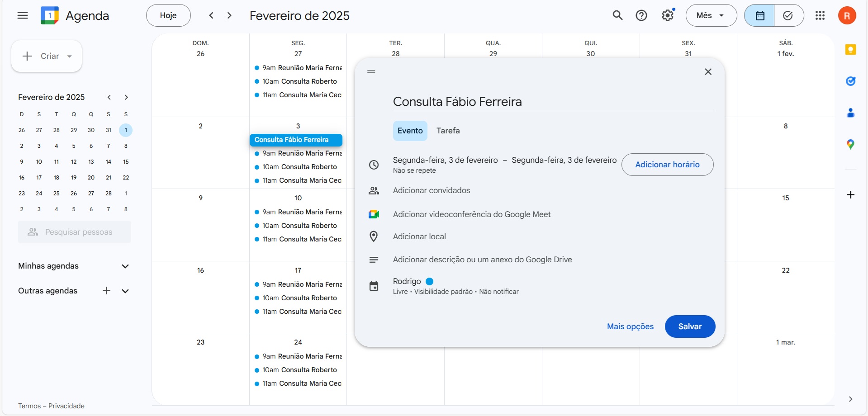Viewport: 868px width, 416px height.
Task: Open 9am Reunião event on day 10
Action: click(298, 212)
